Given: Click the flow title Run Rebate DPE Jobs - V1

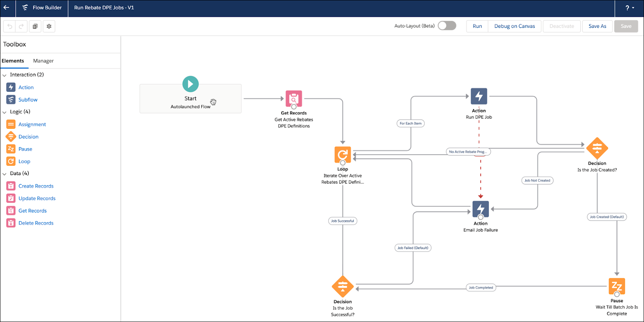Looking at the screenshot, I should (104, 8).
